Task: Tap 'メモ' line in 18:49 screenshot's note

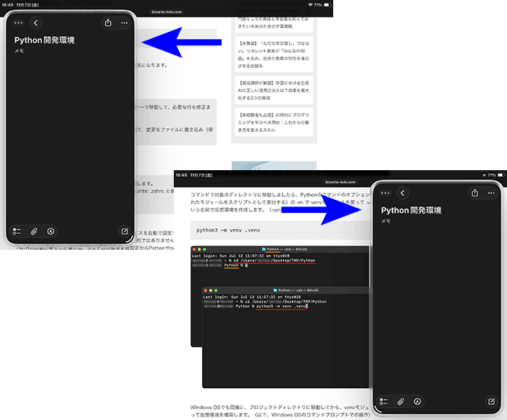Action: [19, 51]
